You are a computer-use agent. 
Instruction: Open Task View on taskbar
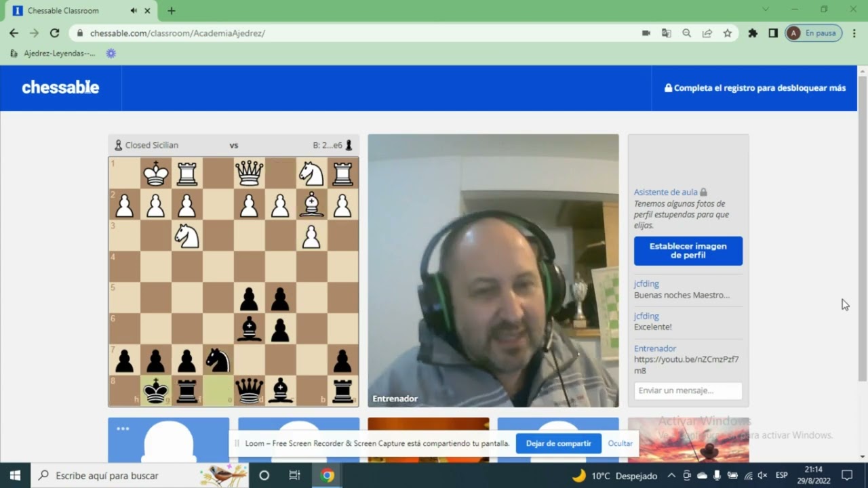pyautogui.click(x=294, y=475)
